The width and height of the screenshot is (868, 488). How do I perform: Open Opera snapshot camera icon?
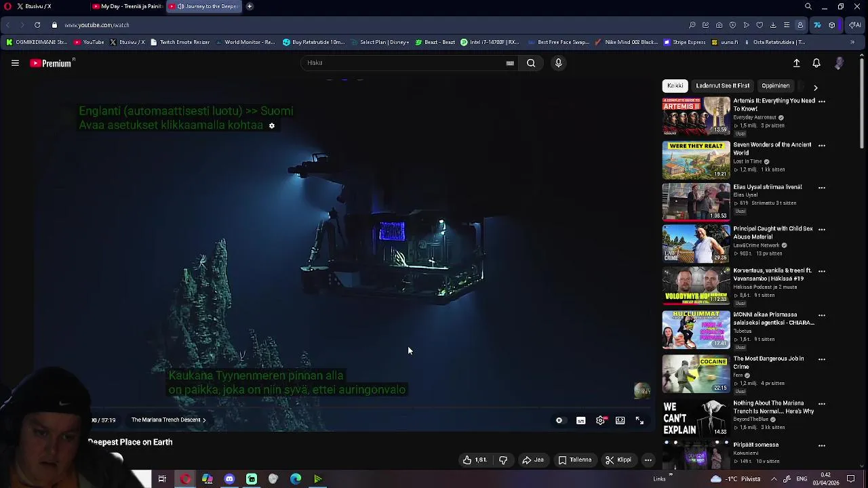[x=719, y=25]
